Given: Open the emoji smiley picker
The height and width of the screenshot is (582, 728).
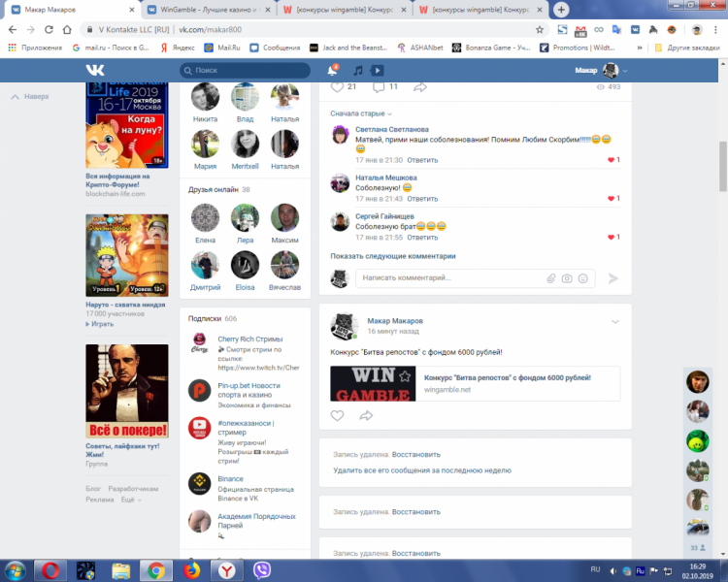Looking at the screenshot, I should [x=583, y=278].
